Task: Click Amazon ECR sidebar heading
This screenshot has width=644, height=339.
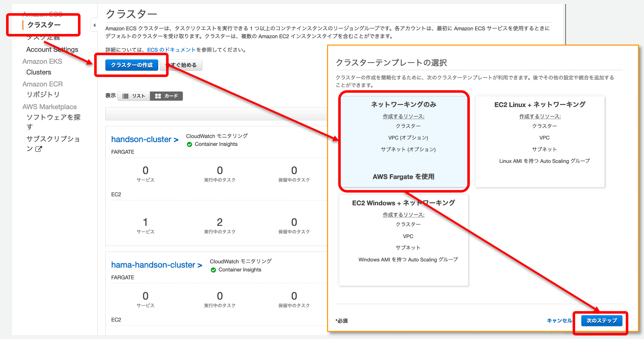Action: (x=43, y=84)
